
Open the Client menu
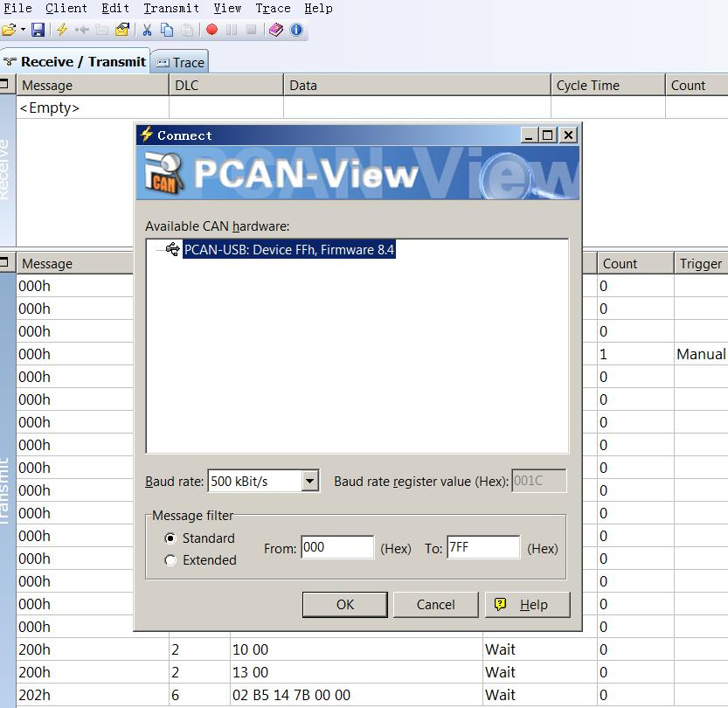[x=66, y=9]
